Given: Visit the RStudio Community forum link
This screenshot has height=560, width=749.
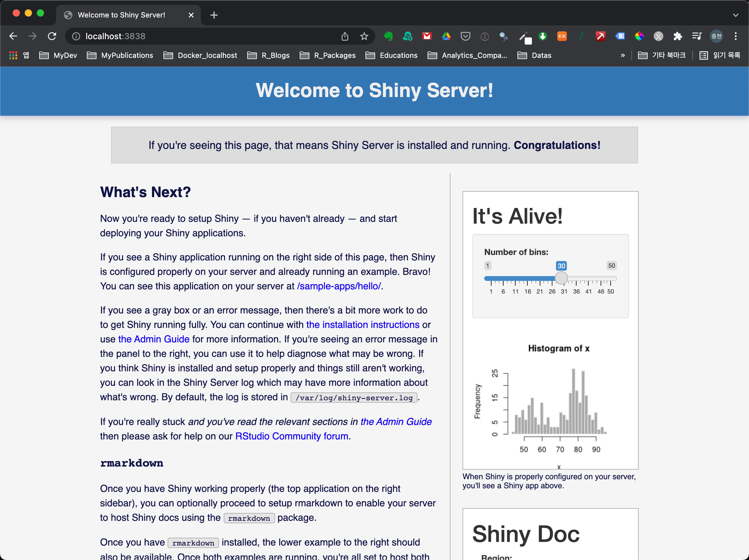Looking at the screenshot, I should (292, 436).
